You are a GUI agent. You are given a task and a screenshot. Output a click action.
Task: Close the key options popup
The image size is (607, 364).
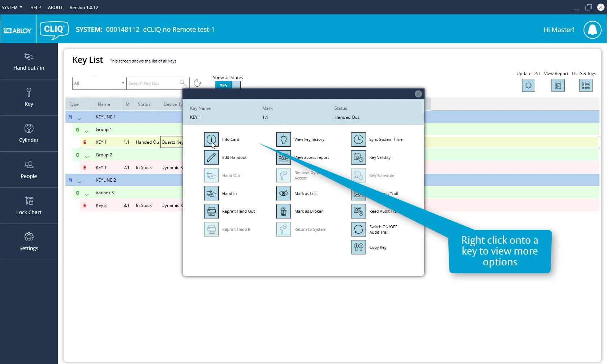click(x=418, y=94)
